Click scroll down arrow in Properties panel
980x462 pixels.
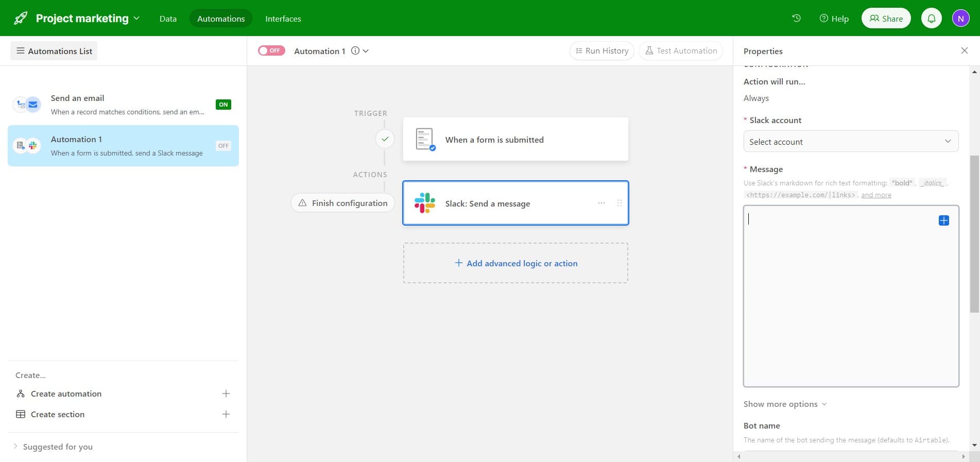(x=974, y=445)
